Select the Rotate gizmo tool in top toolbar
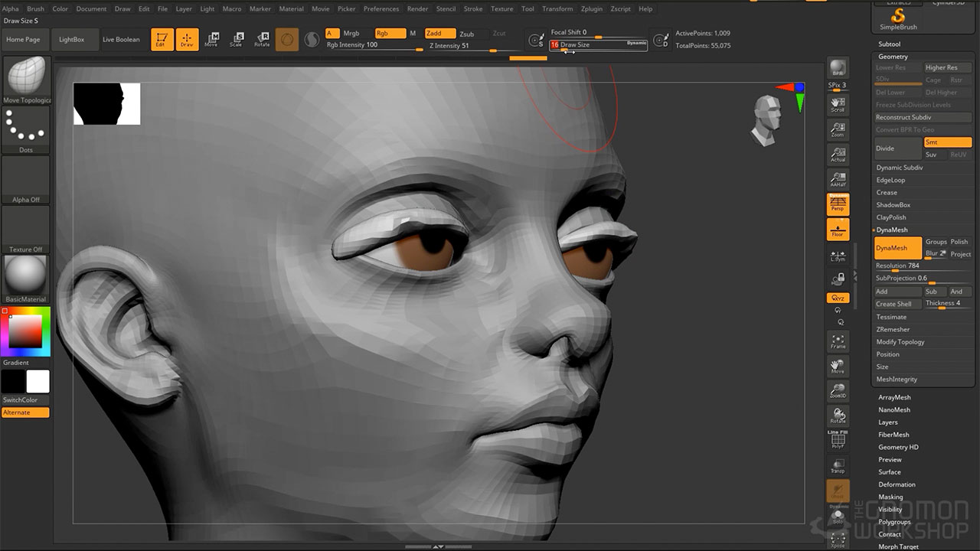Screen dimensions: 980x551 [262, 39]
